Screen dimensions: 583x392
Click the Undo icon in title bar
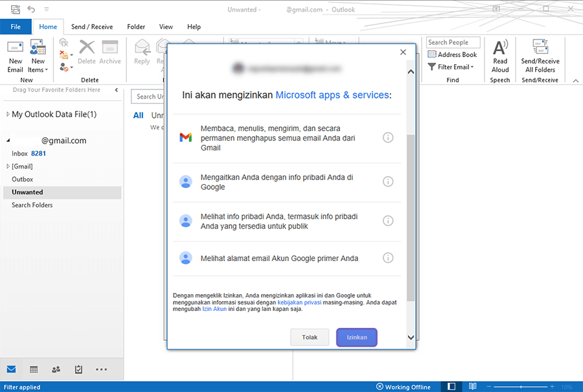pyautogui.click(x=31, y=9)
